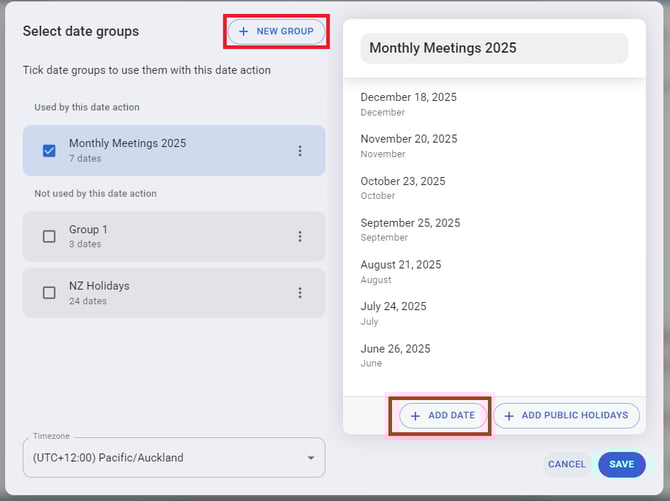Open the Pacific/Auckland timezone selector
The height and width of the screenshot is (501, 670).
160,458
